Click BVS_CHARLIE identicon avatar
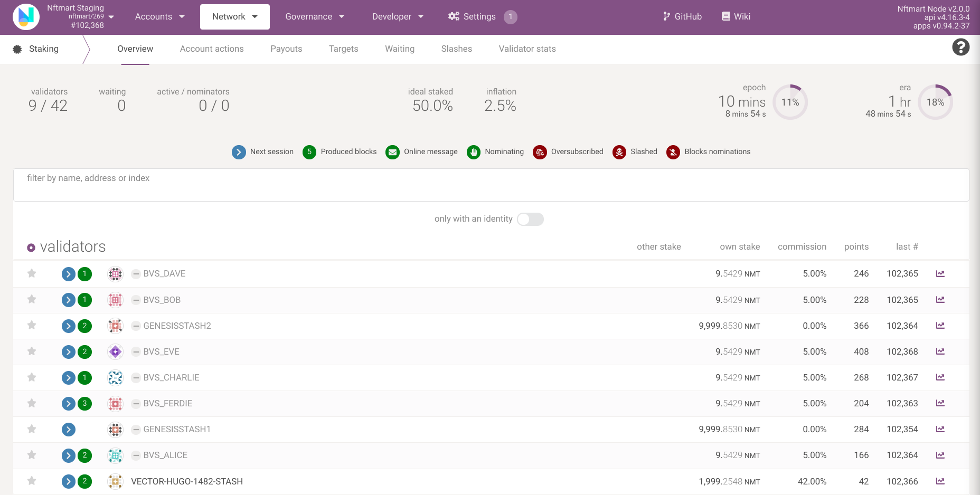 tap(115, 377)
